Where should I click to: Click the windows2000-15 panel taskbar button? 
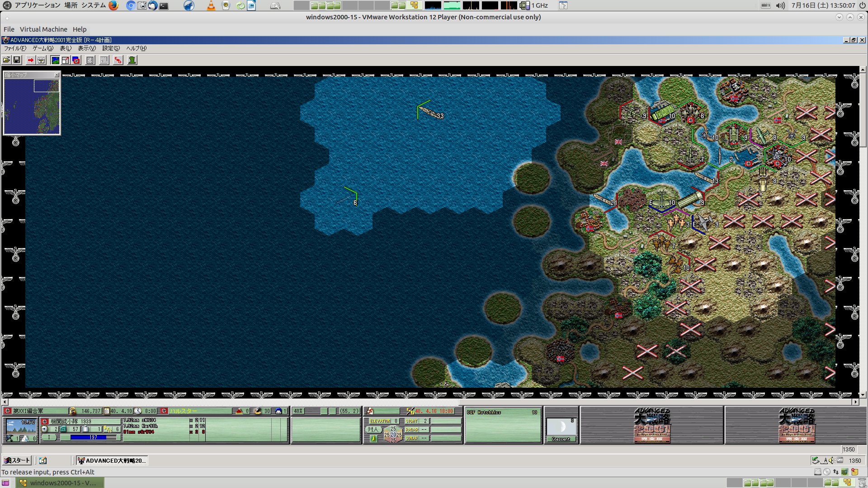[60, 483]
